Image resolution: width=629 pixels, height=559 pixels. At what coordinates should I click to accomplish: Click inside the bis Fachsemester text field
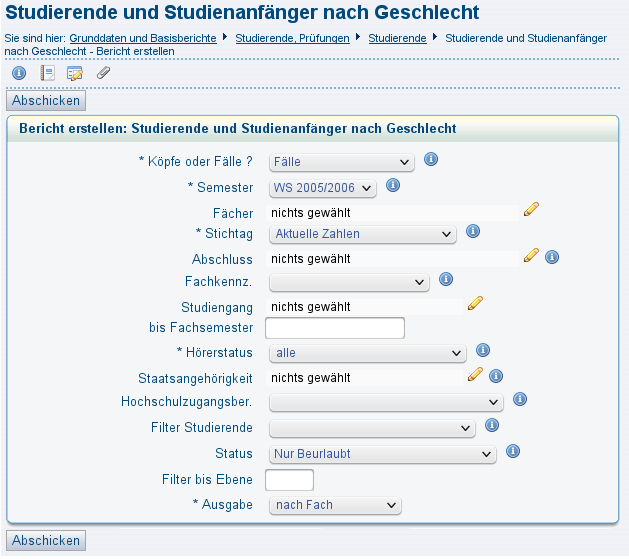coord(335,328)
